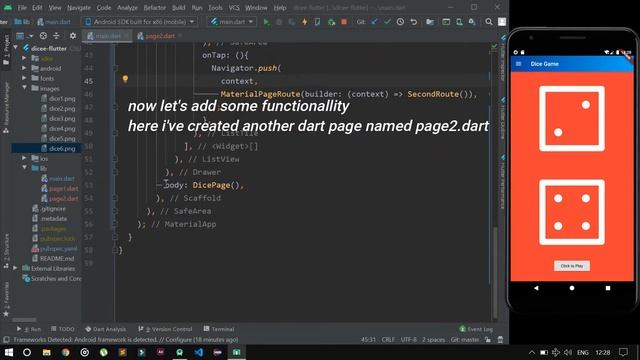Open the Version Control tool window

[165, 329]
